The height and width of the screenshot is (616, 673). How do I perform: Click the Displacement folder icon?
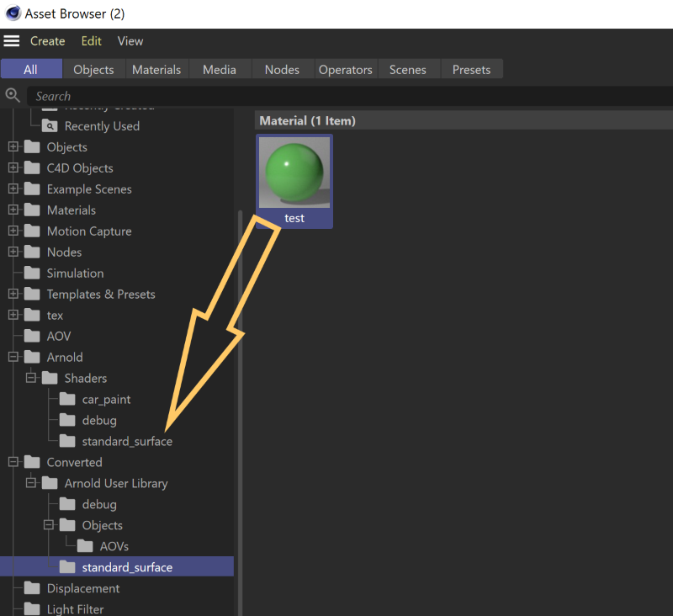point(32,588)
